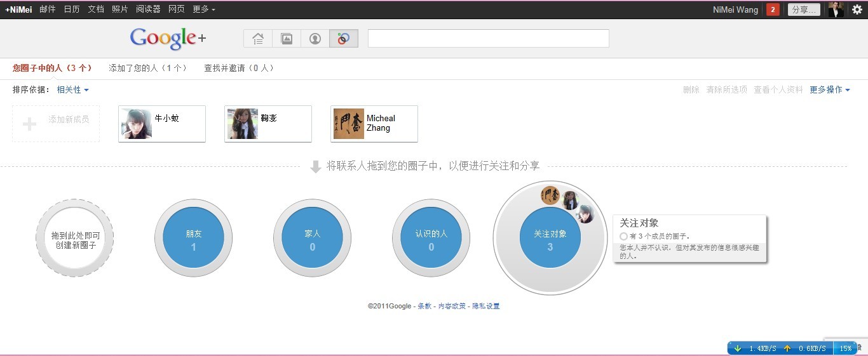Image resolution: width=868 pixels, height=356 pixels.
Task: Click the upload speed arrow indicator
Action: pyautogui.click(x=787, y=348)
